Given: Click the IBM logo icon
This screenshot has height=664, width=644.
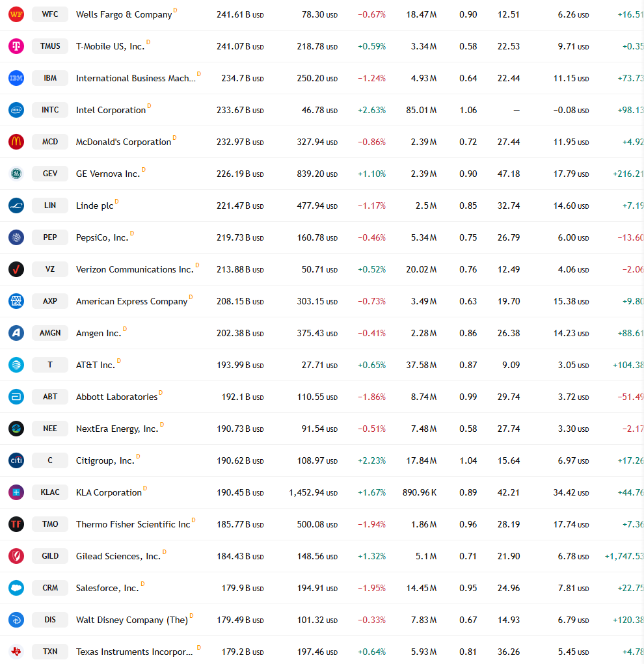Looking at the screenshot, I should click(16, 78).
